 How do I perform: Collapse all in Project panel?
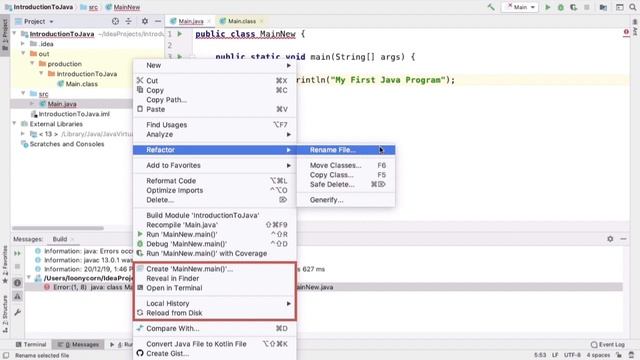pyautogui.click(x=129, y=21)
